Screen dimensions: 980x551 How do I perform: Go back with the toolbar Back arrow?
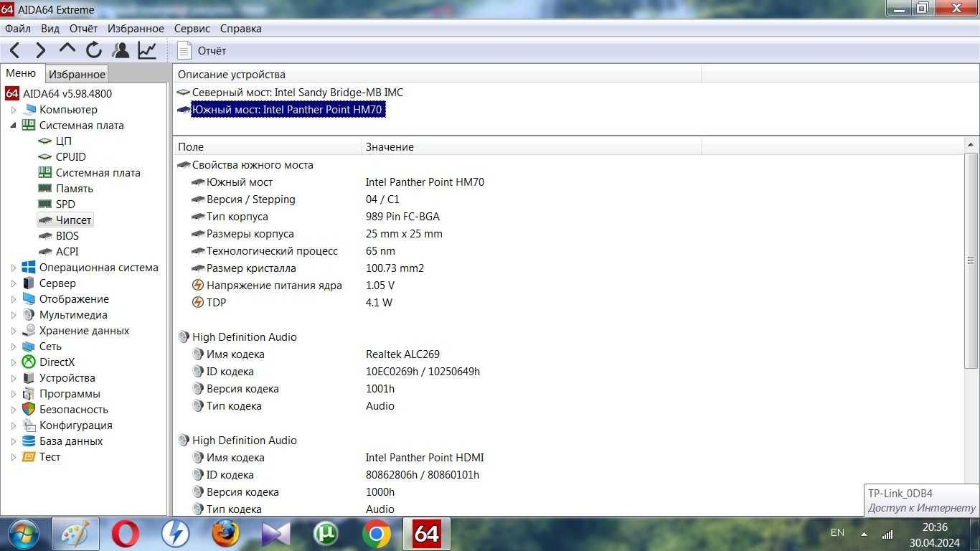(14, 50)
